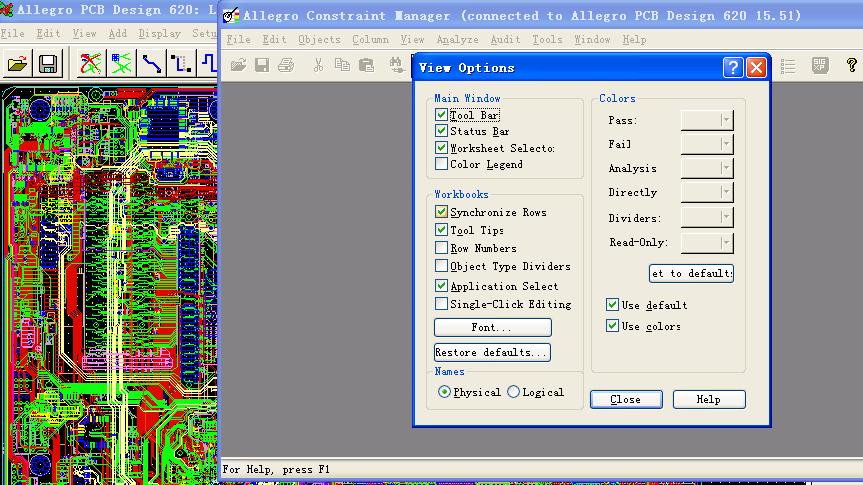Open the File menu in Allegro PCB Design

[12, 34]
